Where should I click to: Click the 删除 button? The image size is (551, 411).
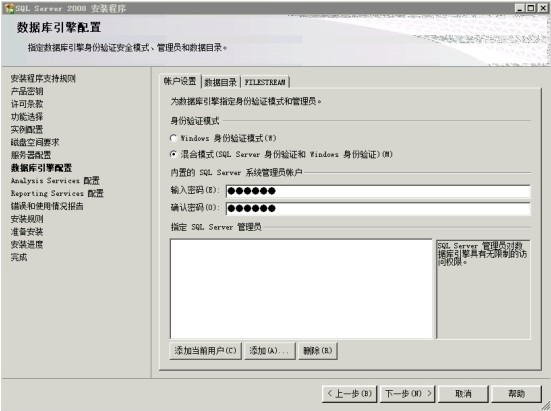click(x=318, y=351)
